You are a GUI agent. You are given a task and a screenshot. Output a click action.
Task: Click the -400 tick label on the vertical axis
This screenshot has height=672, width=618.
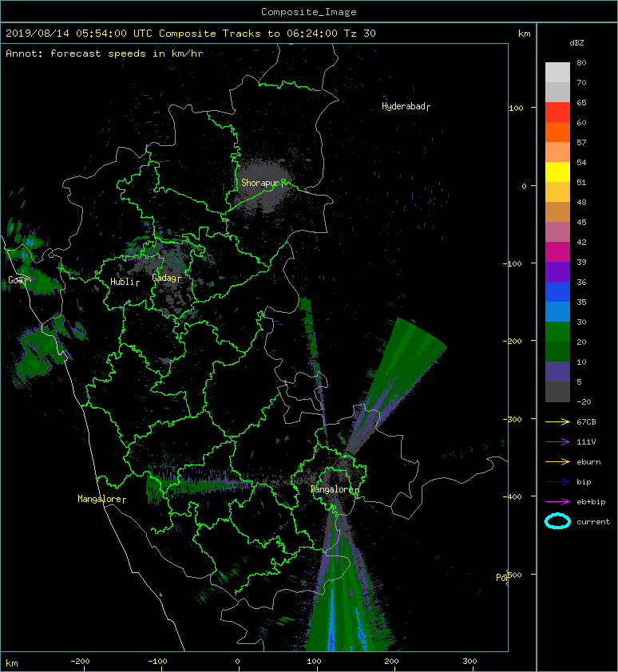point(513,497)
